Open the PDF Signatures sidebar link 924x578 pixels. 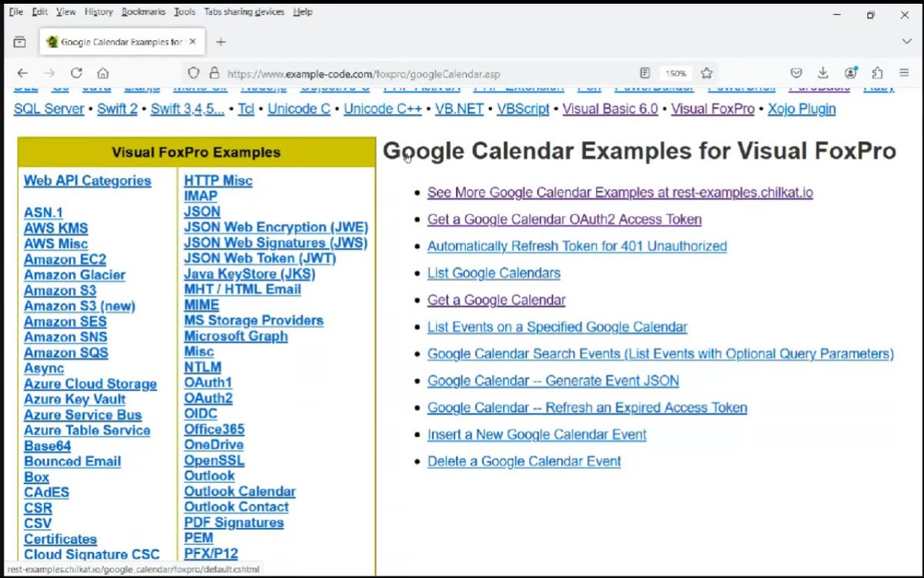233,523
